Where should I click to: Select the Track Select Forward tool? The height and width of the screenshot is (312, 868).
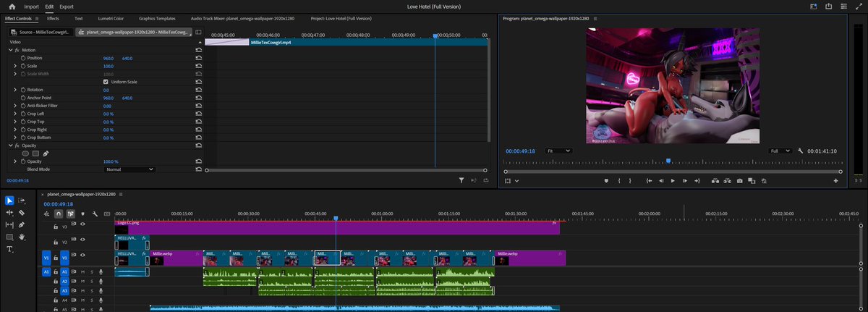(22, 201)
